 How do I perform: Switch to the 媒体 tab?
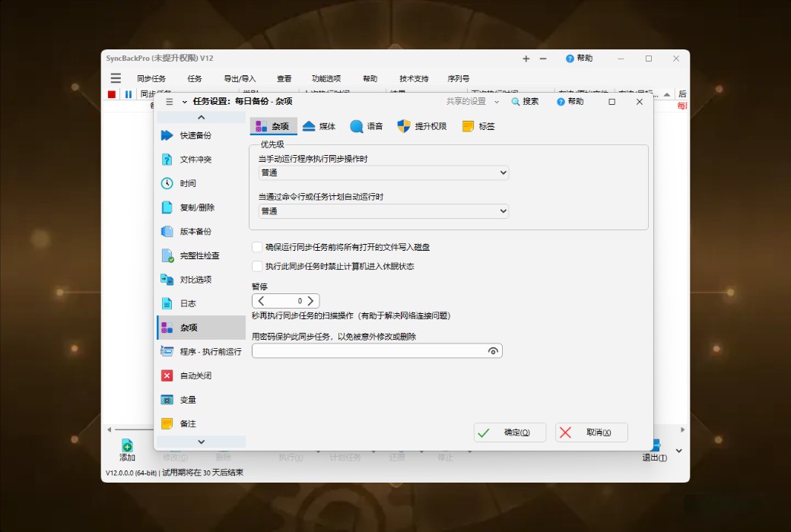(320, 126)
